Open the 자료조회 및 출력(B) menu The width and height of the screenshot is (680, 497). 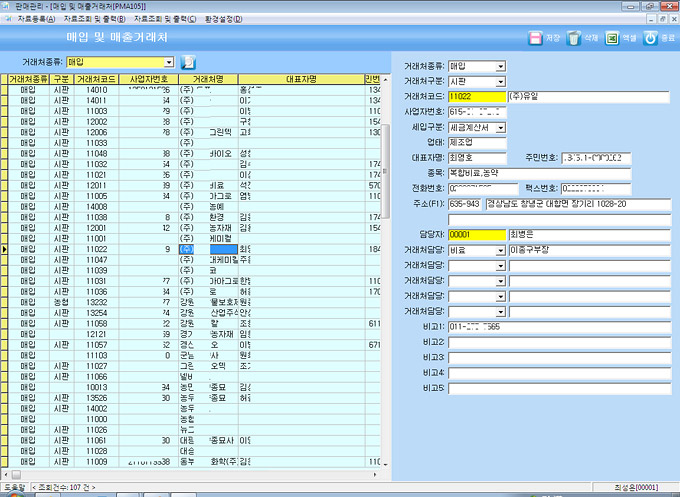(x=95, y=19)
